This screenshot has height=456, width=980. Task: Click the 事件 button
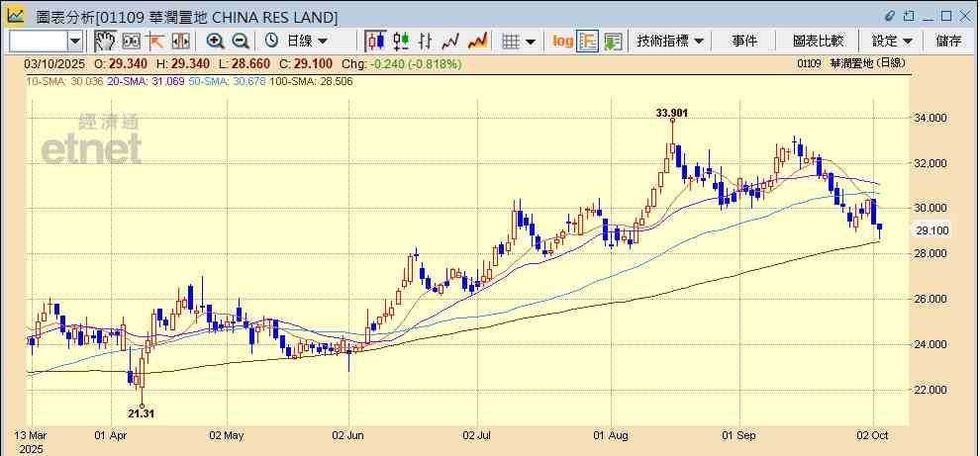[744, 41]
